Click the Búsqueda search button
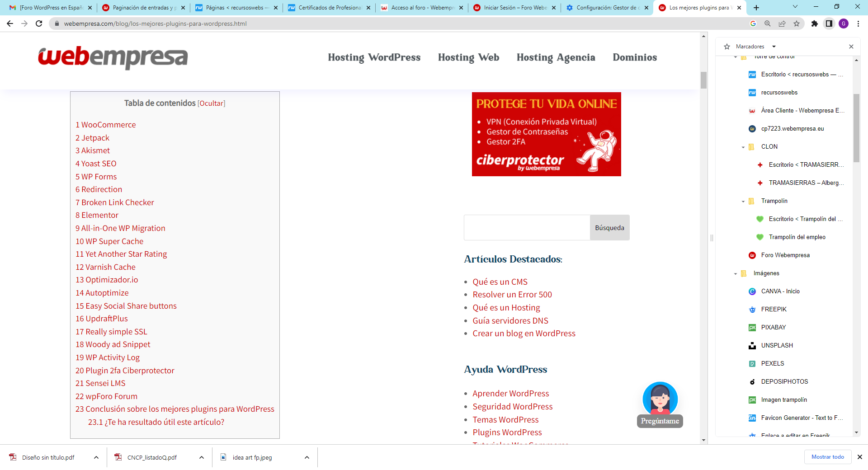This screenshot has height=470, width=868. pyautogui.click(x=609, y=228)
